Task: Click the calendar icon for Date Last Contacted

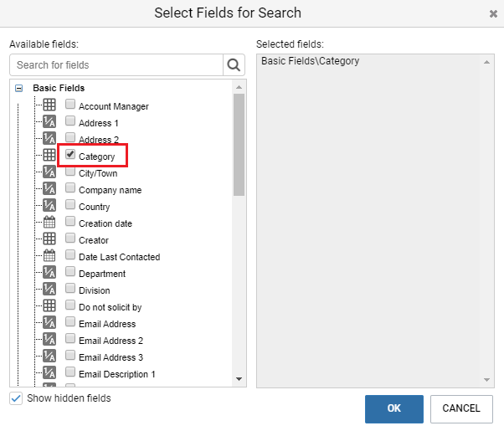Action: (49, 255)
